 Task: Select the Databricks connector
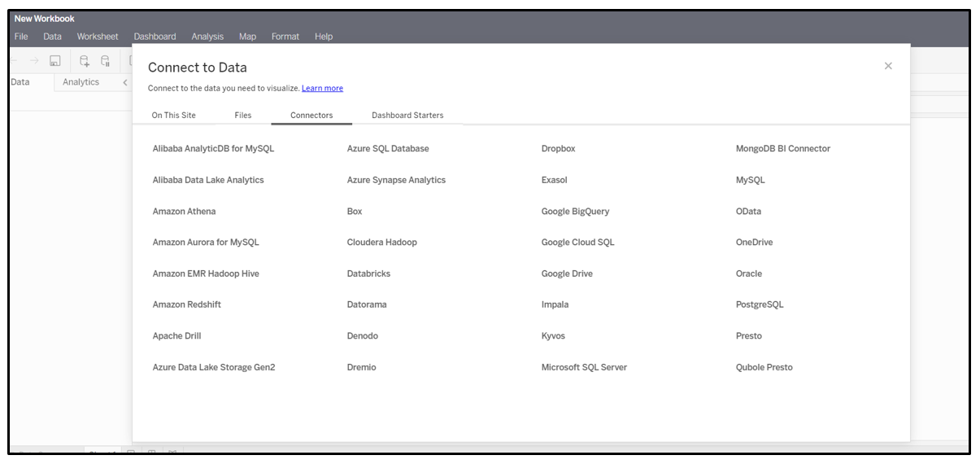(368, 274)
